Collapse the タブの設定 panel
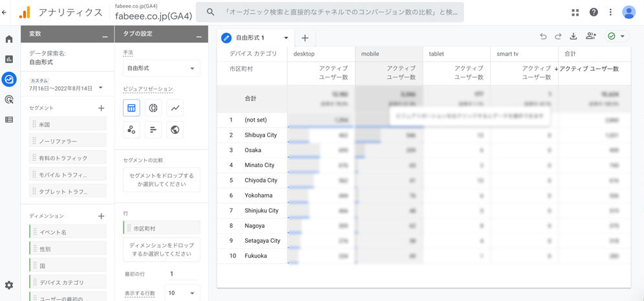Screen dimensions: 644x301 coord(199,37)
